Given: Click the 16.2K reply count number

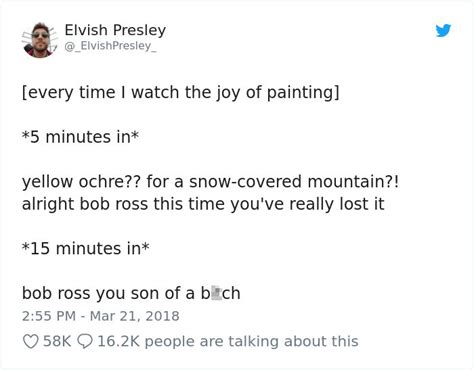Looking at the screenshot, I should pos(118,341).
